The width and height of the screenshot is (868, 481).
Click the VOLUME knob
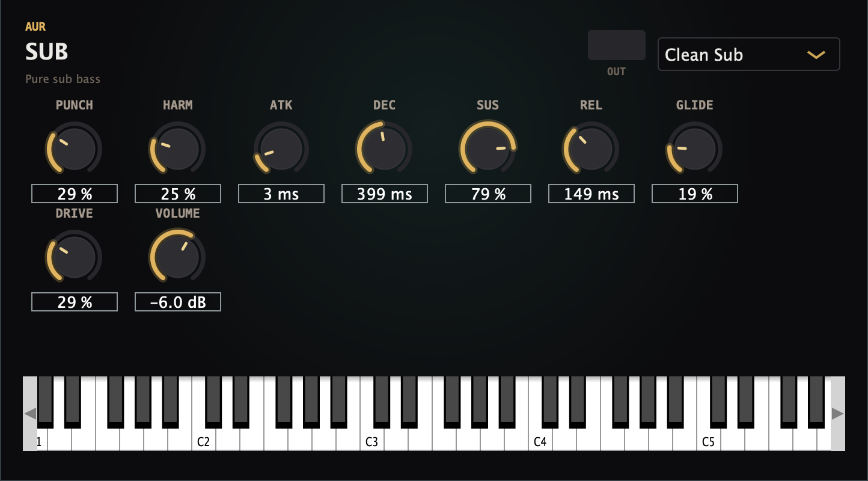(x=177, y=257)
